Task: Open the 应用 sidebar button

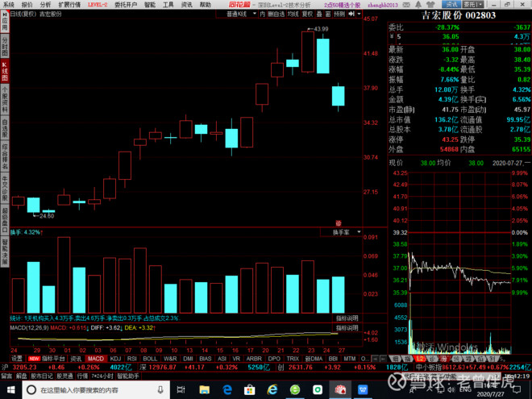Action: 5,22
